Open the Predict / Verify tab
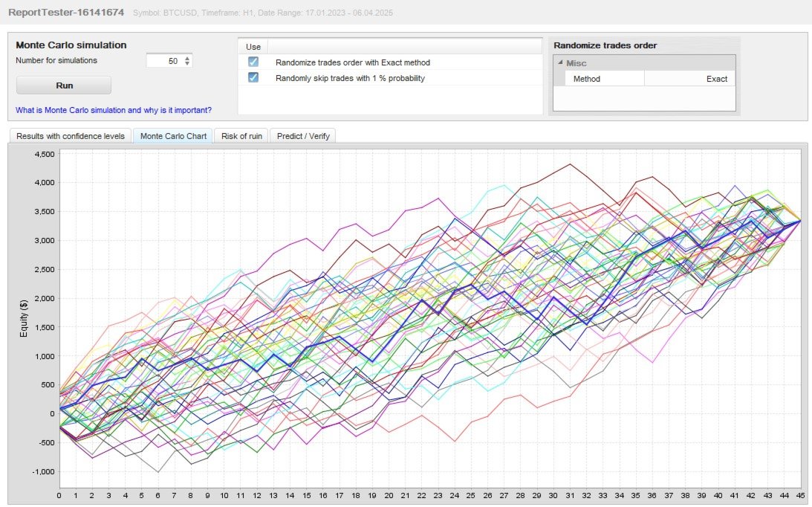The width and height of the screenshot is (812, 507). click(x=303, y=136)
